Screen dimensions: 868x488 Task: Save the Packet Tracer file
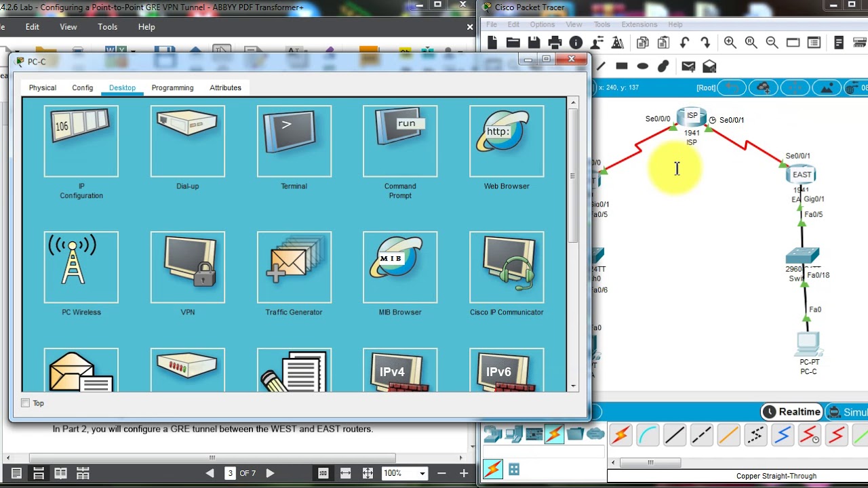(x=534, y=43)
